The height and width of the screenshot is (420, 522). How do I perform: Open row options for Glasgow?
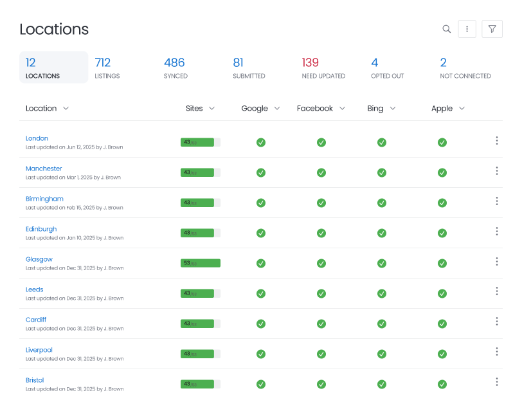tap(497, 262)
